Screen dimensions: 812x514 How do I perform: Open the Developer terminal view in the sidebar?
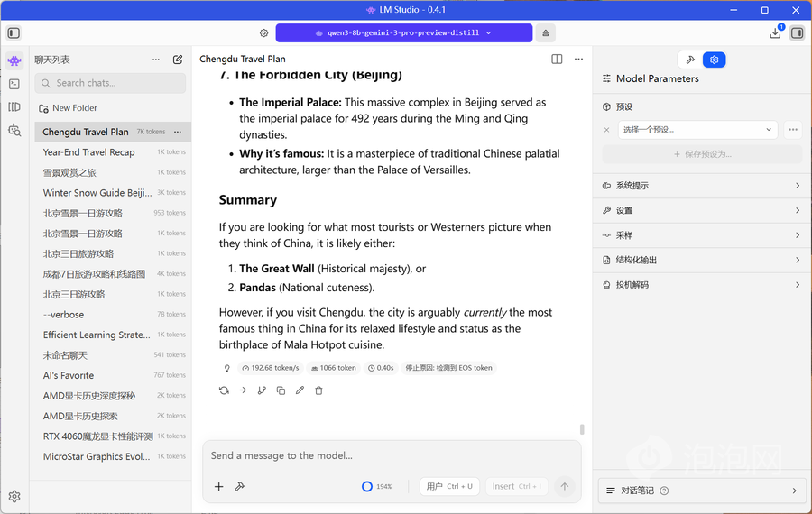click(x=14, y=84)
